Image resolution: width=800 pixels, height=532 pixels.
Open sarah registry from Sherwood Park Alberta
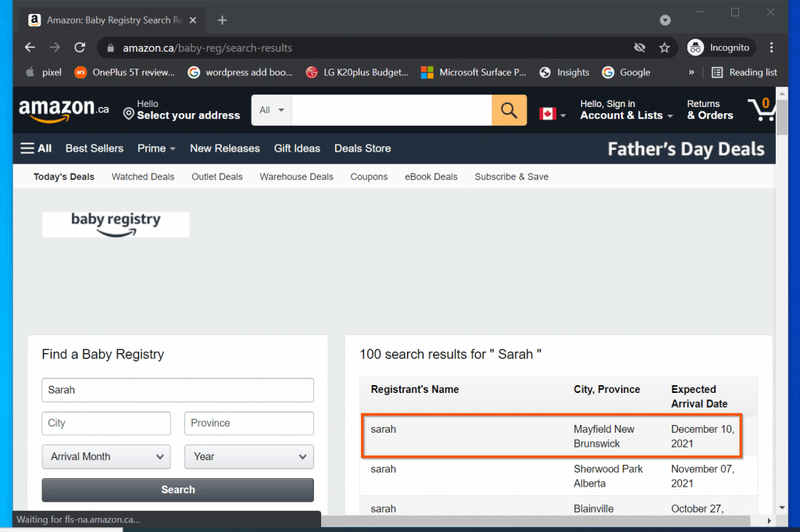pos(559,476)
